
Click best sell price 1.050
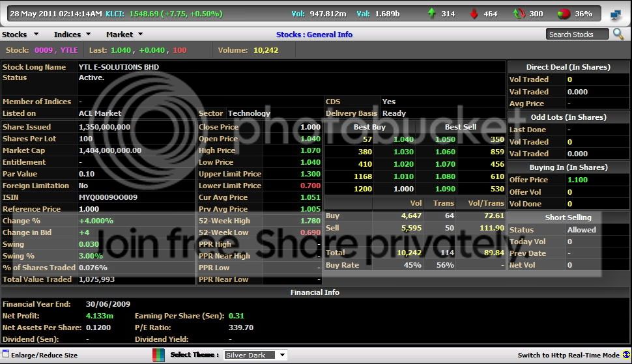[446, 139]
